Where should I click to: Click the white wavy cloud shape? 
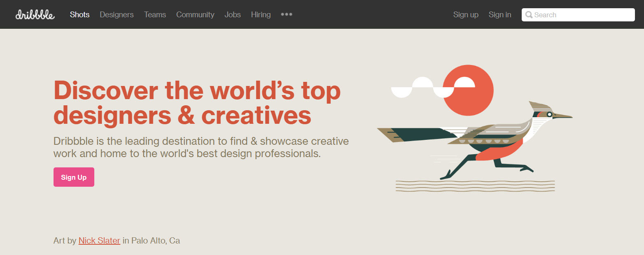(x=424, y=87)
